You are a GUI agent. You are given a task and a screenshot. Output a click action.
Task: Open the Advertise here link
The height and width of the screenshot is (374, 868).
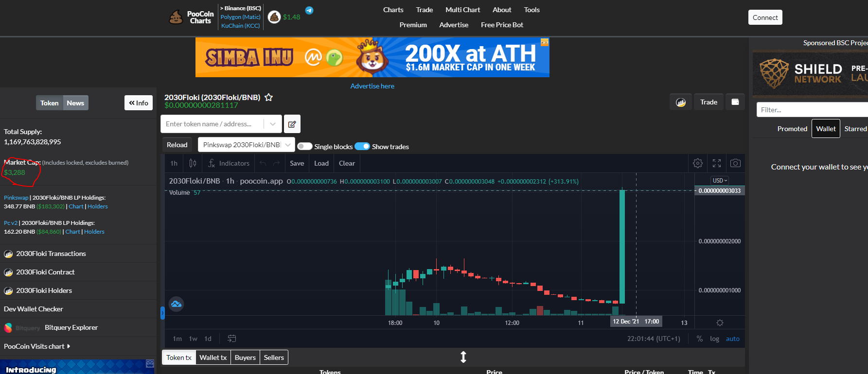372,86
